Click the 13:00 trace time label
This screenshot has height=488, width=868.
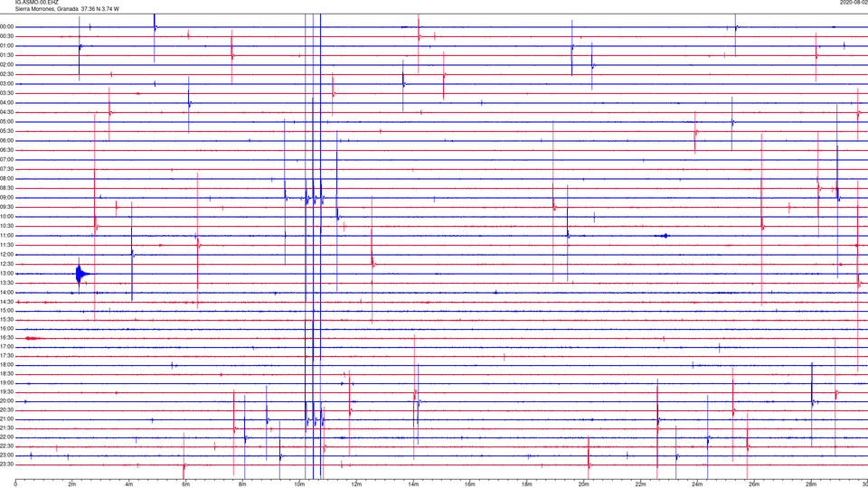click(x=7, y=273)
